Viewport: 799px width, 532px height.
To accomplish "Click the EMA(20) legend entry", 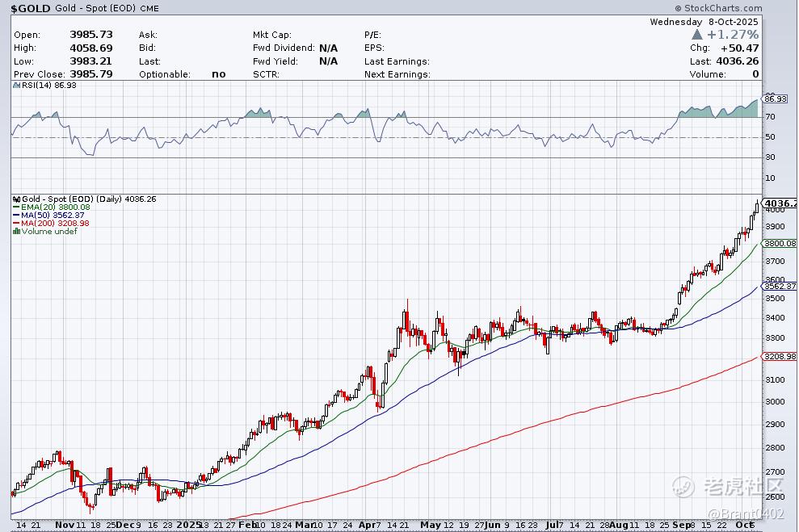I will (x=56, y=207).
